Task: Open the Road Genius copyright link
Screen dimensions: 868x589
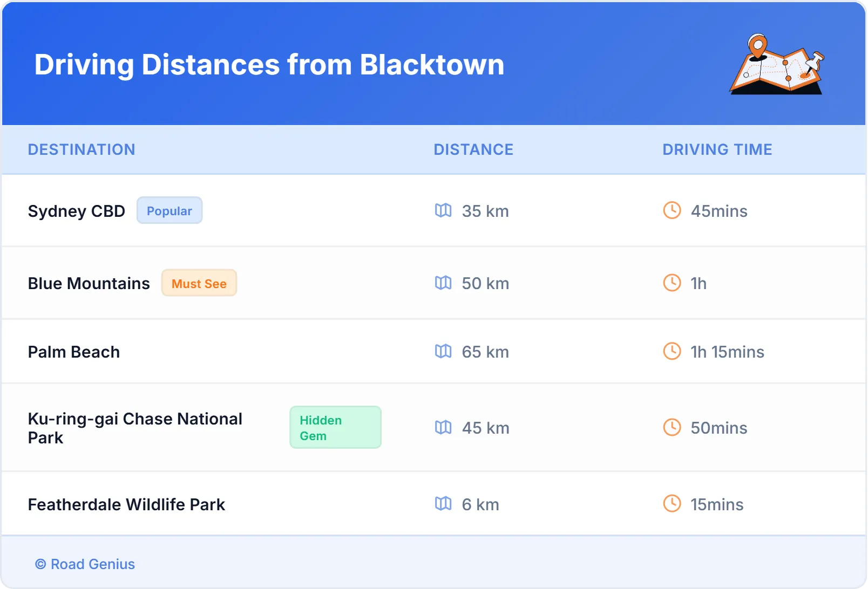Action: (x=85, y=564)
